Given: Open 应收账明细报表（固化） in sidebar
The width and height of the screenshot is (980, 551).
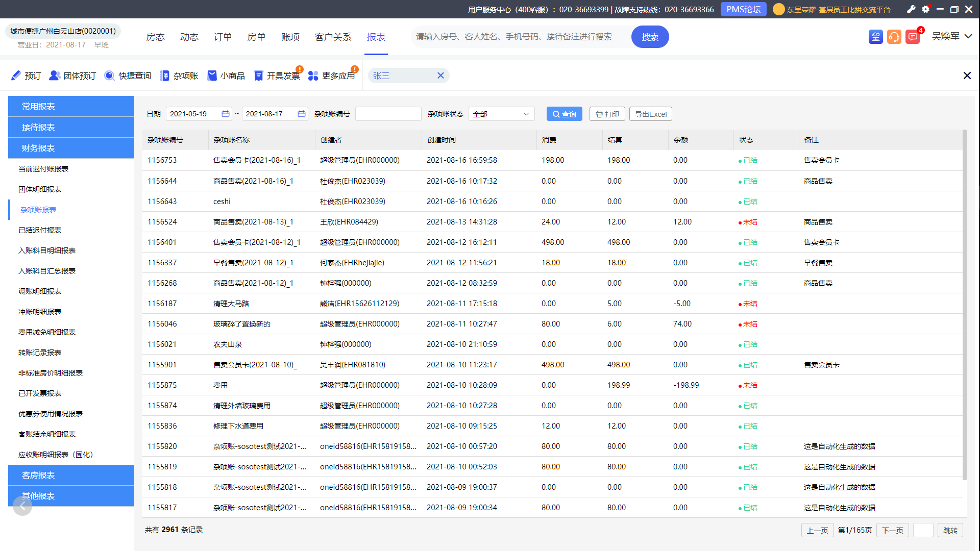Looking at the screenshot, I should pyautogui.click(x=56, y=455).
